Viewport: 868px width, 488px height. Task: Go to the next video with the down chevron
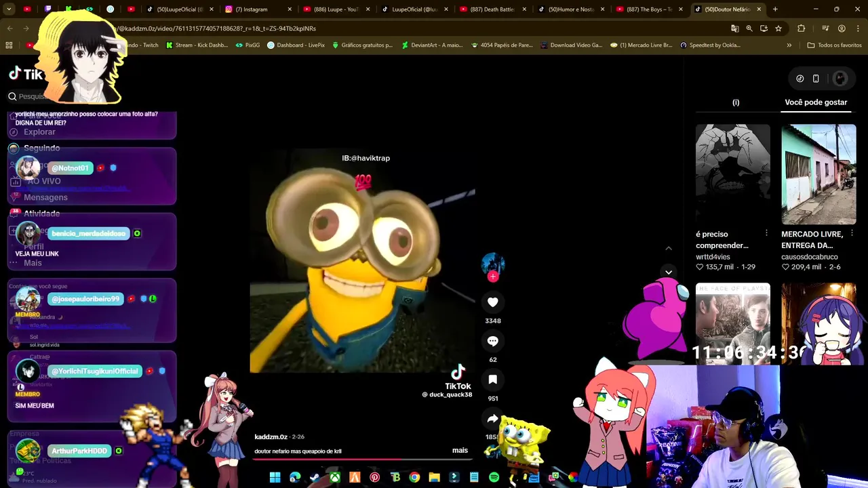(x=669, y=272)
